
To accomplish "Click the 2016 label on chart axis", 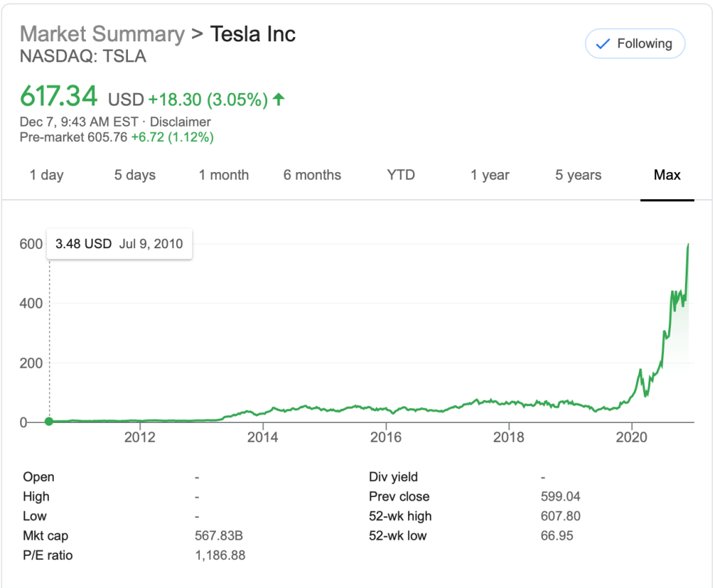I will [x=386, y=437].
